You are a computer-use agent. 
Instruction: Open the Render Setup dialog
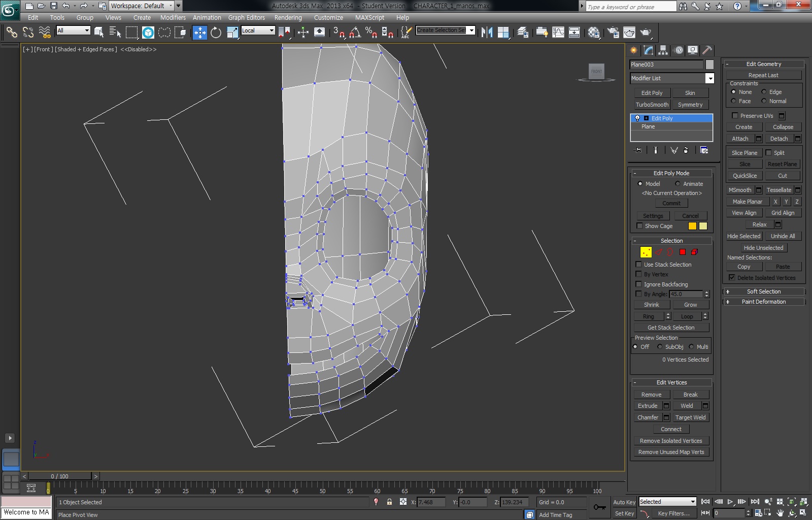[x=613, y=32]
